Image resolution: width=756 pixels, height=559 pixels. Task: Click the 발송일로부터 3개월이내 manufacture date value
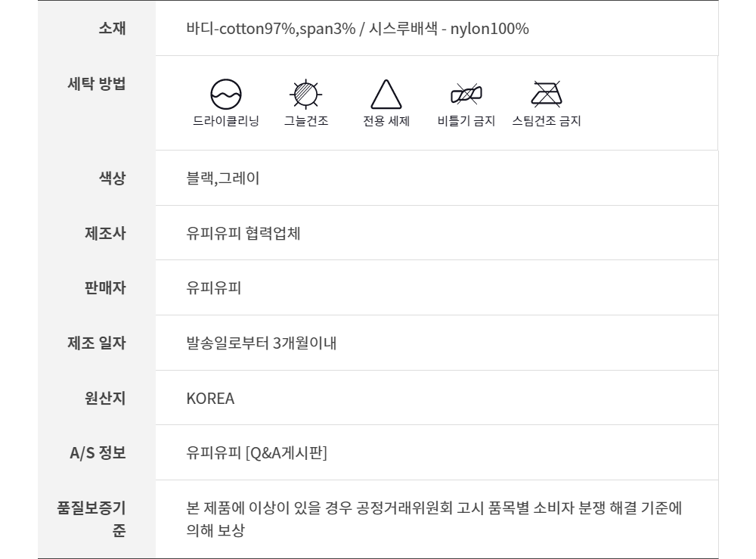point(261,343)
